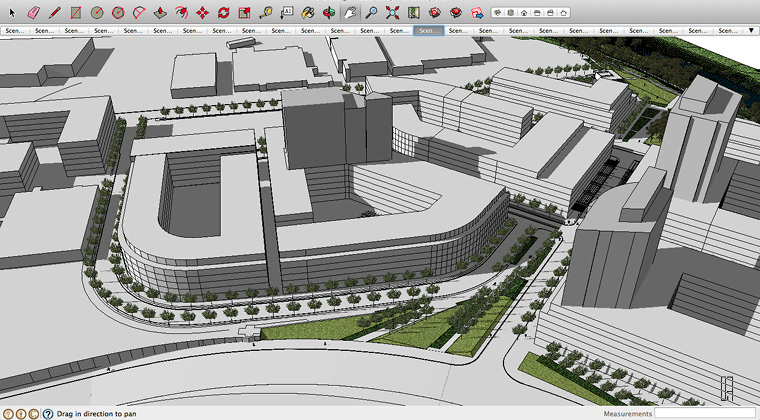This screenshot has width=760, height=420.
Task: Activate the Circle tool
Action: point(96,13)
